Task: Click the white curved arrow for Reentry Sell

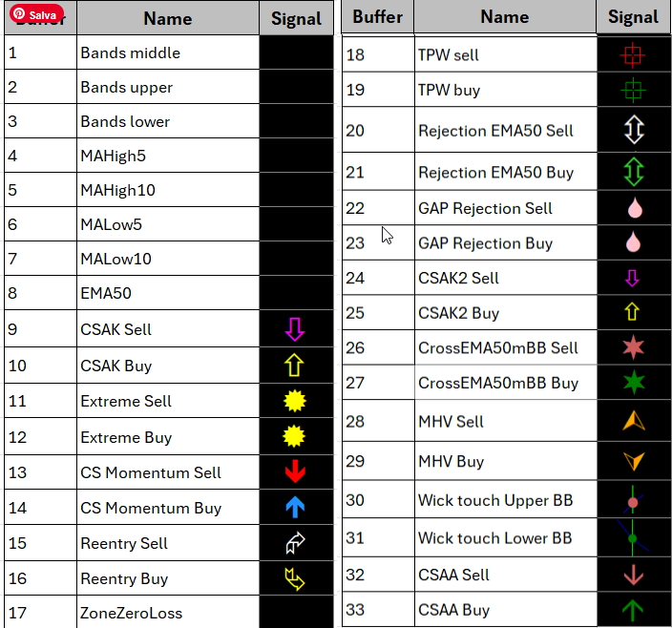Action: tap(295, 543)
